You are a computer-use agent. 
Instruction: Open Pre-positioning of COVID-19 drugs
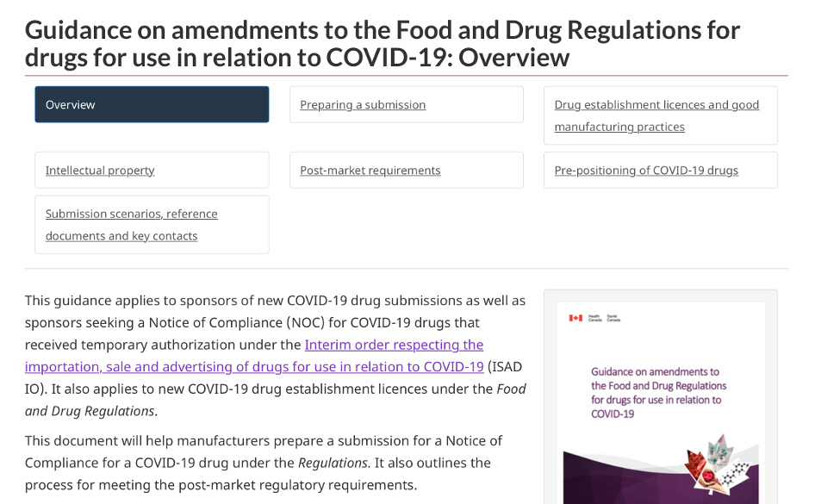646,171
